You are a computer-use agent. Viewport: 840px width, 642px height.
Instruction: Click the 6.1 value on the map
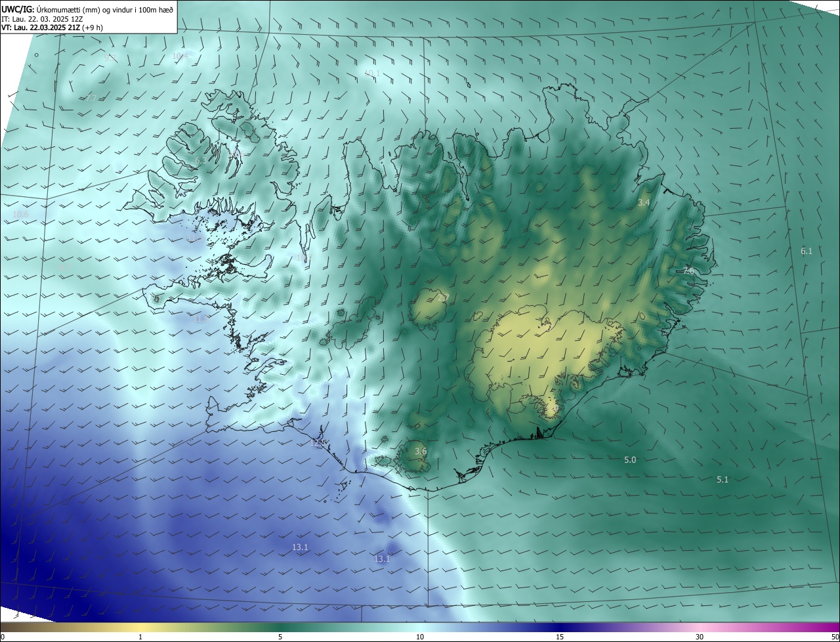tap(807, 251)
